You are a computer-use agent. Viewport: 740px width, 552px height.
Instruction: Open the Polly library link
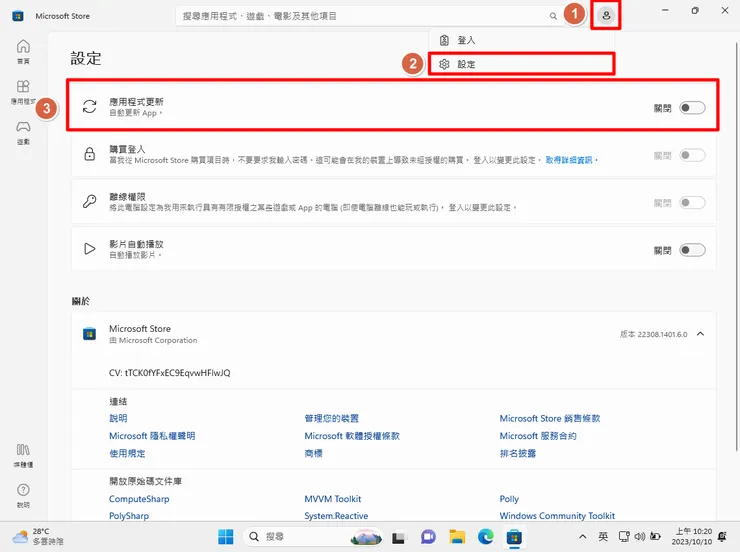(509, 499)
